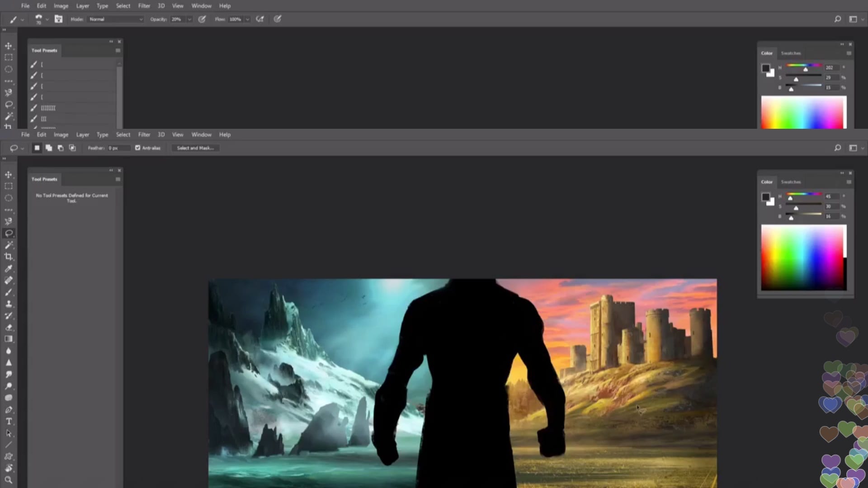
Task: Select the Spot Healing Brush tool
Action: click(x=9, y=280)
